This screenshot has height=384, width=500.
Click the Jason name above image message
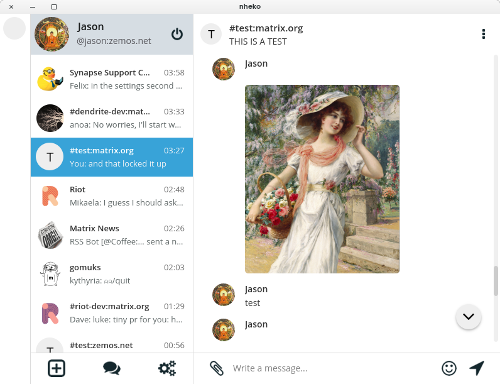click(x=256, y=64)
